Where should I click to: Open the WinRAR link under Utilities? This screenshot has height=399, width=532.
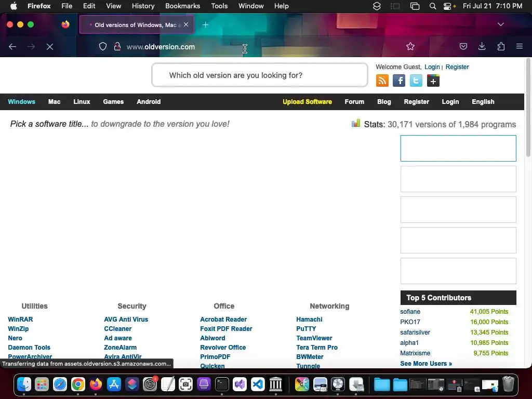click(20, 320)
